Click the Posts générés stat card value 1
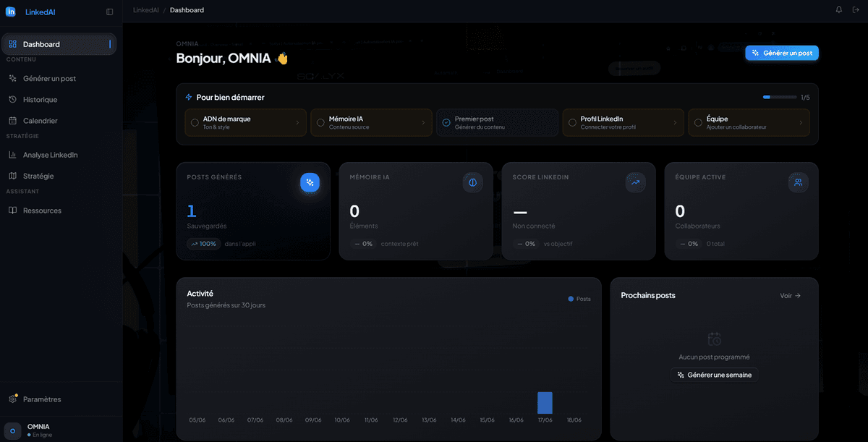This screenshot has width=868, height=442. click(192, 211)
